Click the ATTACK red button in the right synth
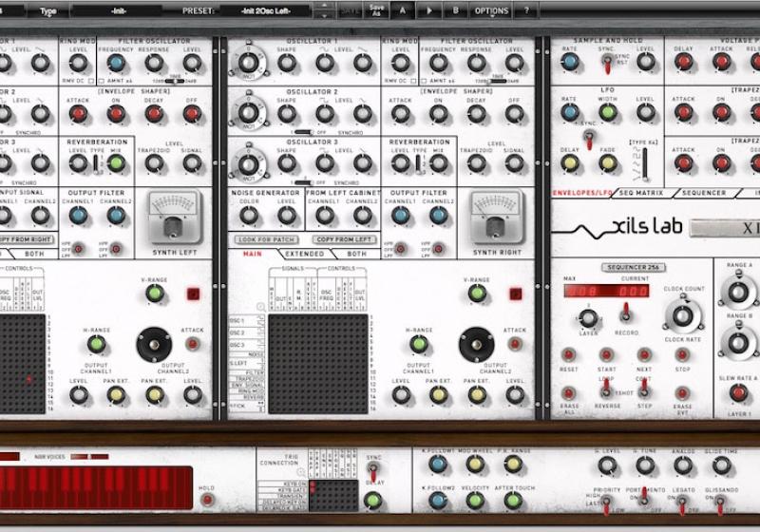The image size is (760, 532). [x=515, y=344]
